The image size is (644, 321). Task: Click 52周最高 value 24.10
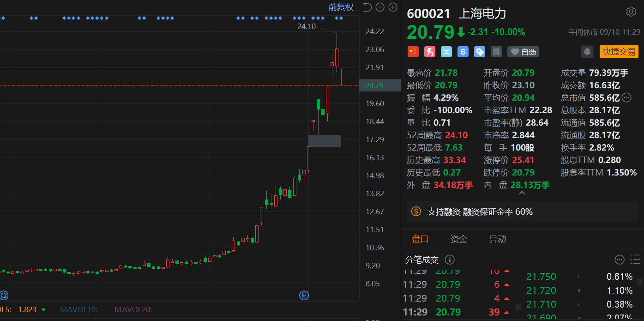pos(456,135)
